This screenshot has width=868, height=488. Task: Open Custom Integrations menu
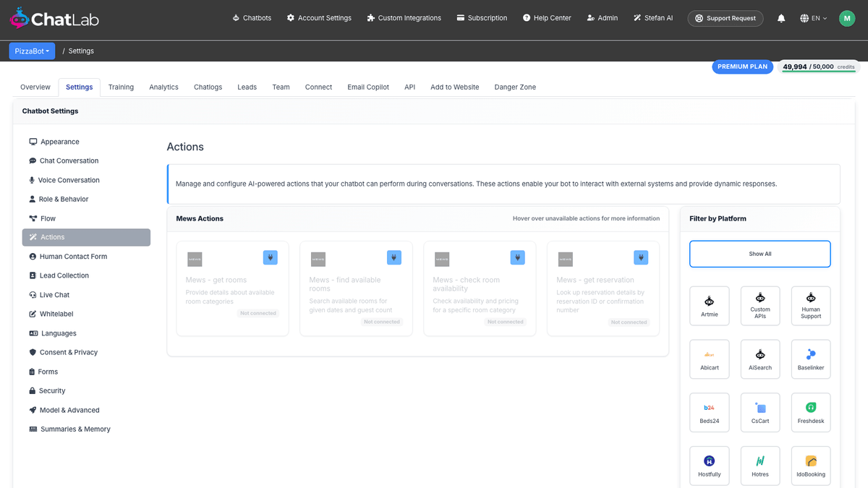[404, 18]
